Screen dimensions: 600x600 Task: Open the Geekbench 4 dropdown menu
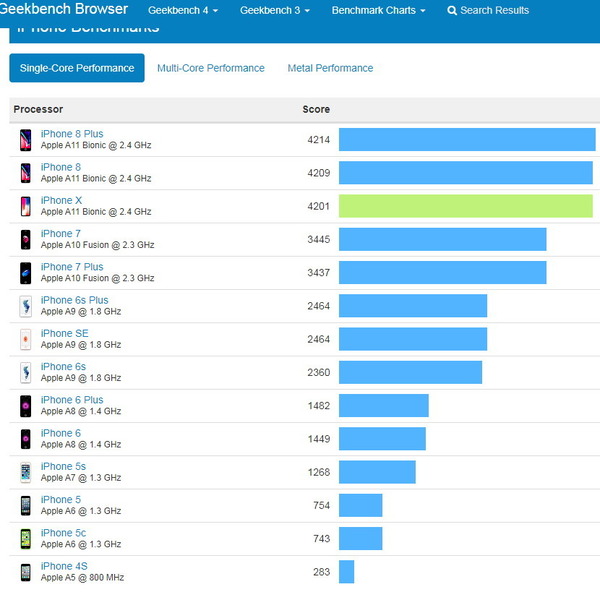pyautogui.click(x=183, y=10)
